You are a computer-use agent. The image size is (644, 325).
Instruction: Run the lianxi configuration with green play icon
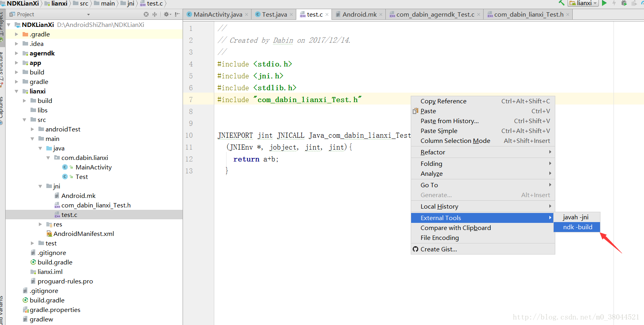tap(604, 3)
